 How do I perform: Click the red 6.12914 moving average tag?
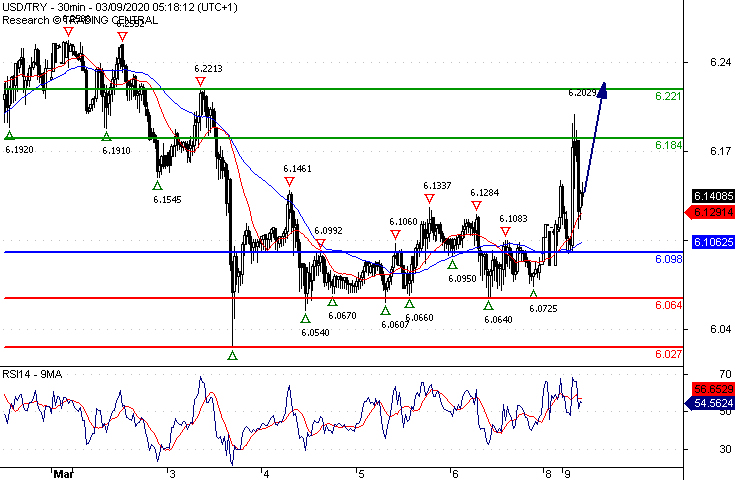(x=710, y=212)
